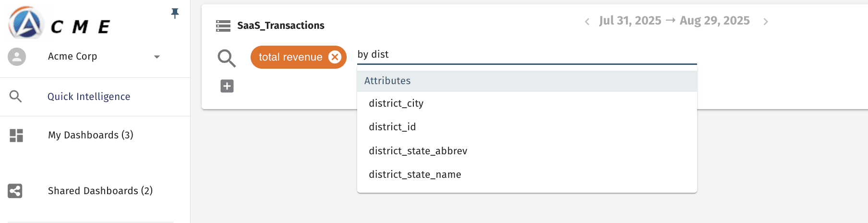Click the Quick Intelligence search icon
Viewport: 868px width, 223px height.
click(16, 97)
